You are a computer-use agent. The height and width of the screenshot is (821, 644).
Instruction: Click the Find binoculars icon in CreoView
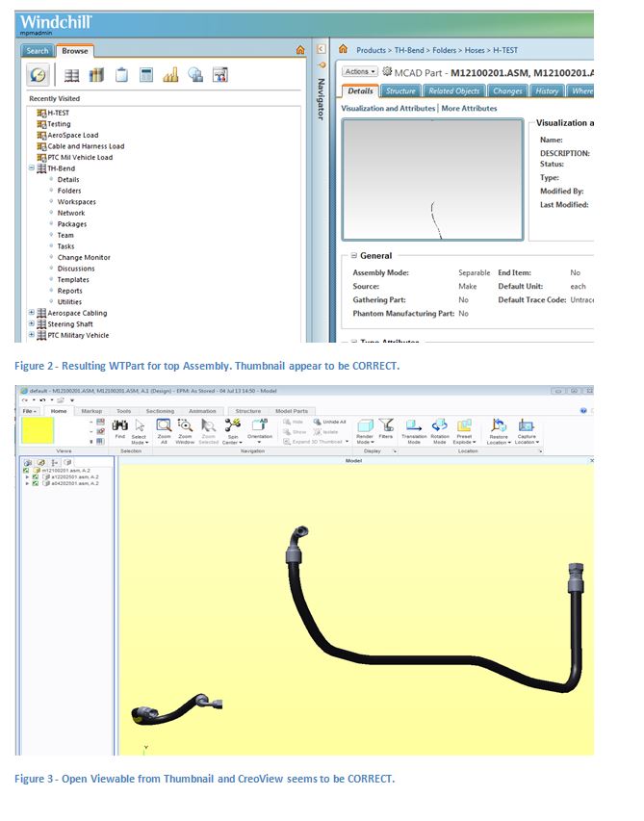pyautogui.click(x=120, y=425)
